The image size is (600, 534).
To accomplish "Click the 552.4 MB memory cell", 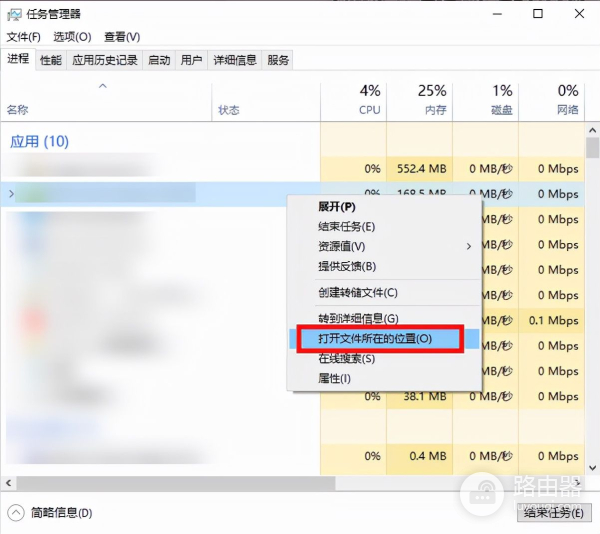I will point(422,169).
